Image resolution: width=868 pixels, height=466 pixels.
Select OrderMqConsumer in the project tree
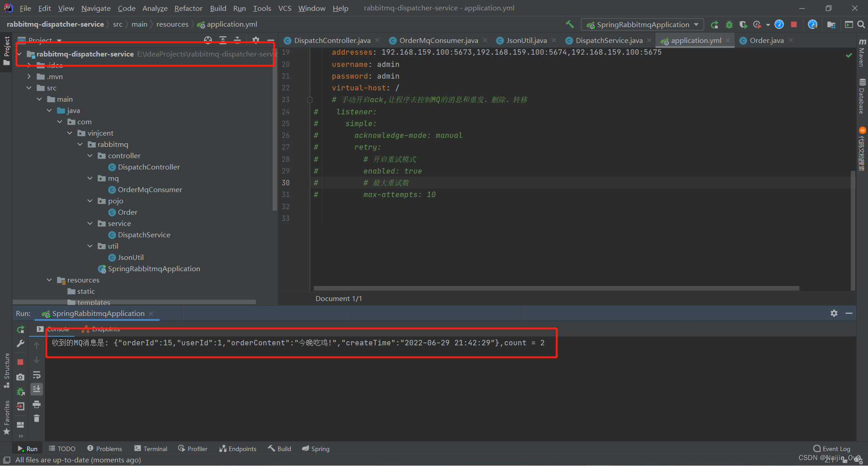tap(150, 189)
